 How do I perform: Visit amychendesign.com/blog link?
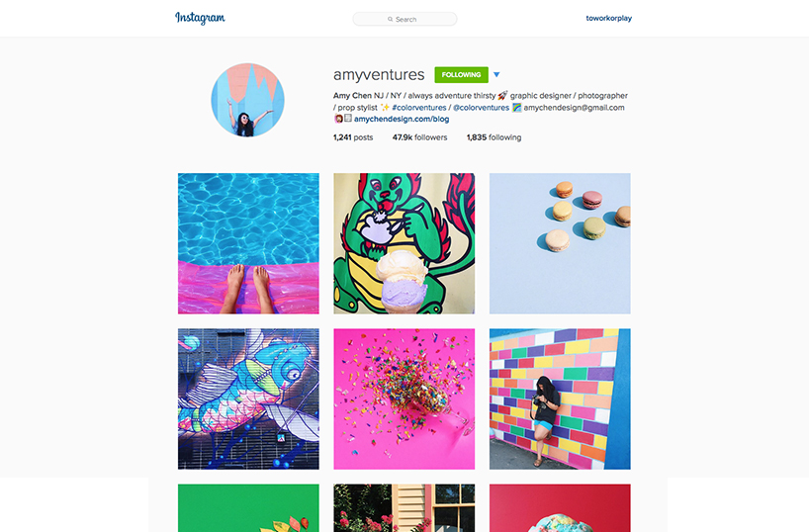click(402, 119)
